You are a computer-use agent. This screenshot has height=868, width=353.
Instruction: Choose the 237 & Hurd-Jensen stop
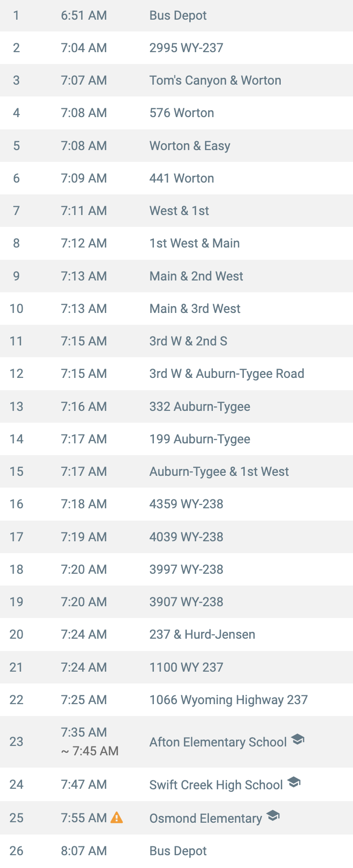pos(176,634)
